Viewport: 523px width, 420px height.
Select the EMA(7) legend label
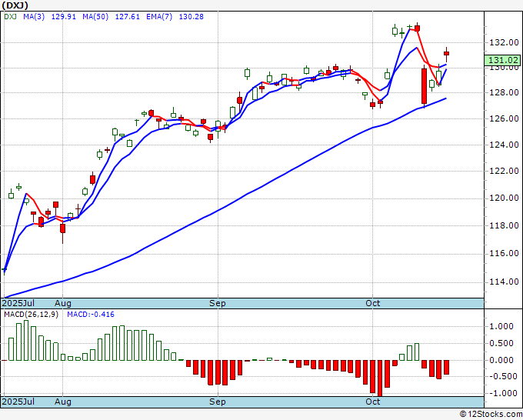159,17
